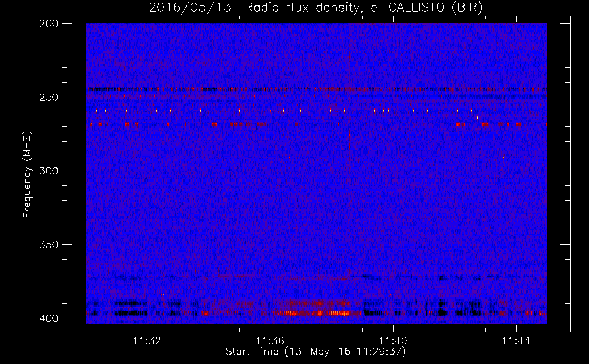The height and width of the screenshot is (364, 589).
Task: Click the 11:40 time tick label
Action: point(393,341)
